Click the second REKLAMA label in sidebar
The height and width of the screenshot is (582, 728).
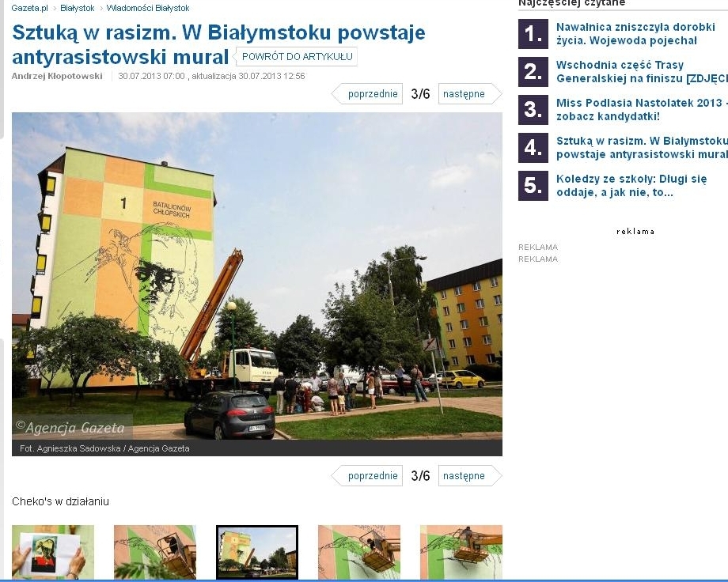click(538, 259)
